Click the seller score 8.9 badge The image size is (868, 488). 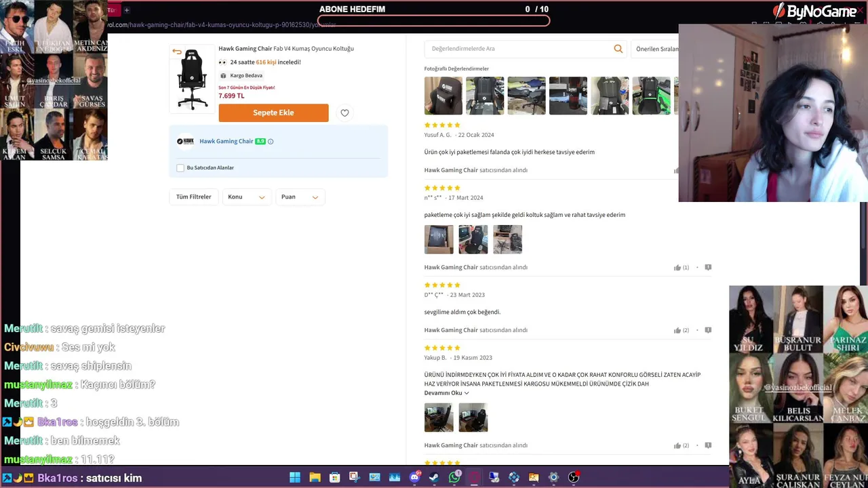260,142
